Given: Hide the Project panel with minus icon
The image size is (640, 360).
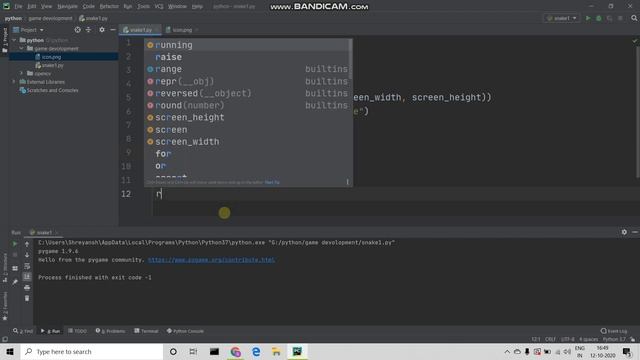Looking at the screenshot, I should click(113, 30).
